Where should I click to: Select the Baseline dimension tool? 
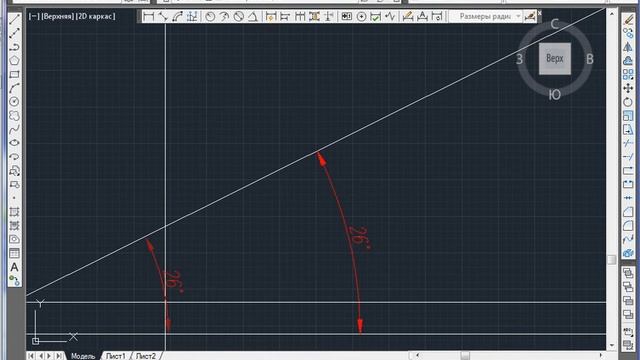pos(285,16)
